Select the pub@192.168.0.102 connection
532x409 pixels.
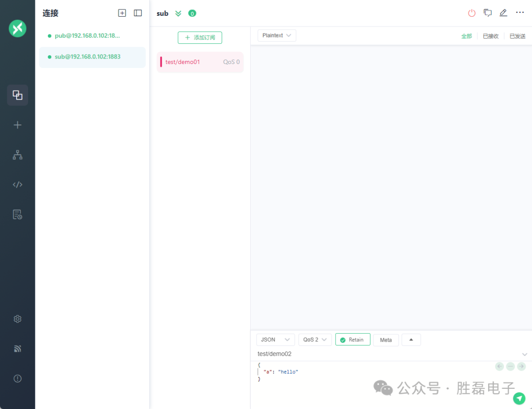(92, 35)
